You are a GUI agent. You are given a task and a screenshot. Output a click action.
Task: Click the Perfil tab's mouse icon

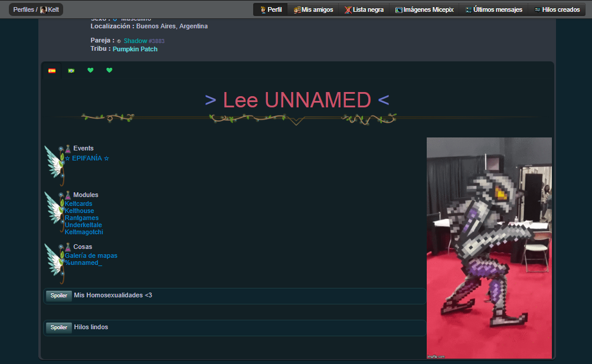point(263,10)
